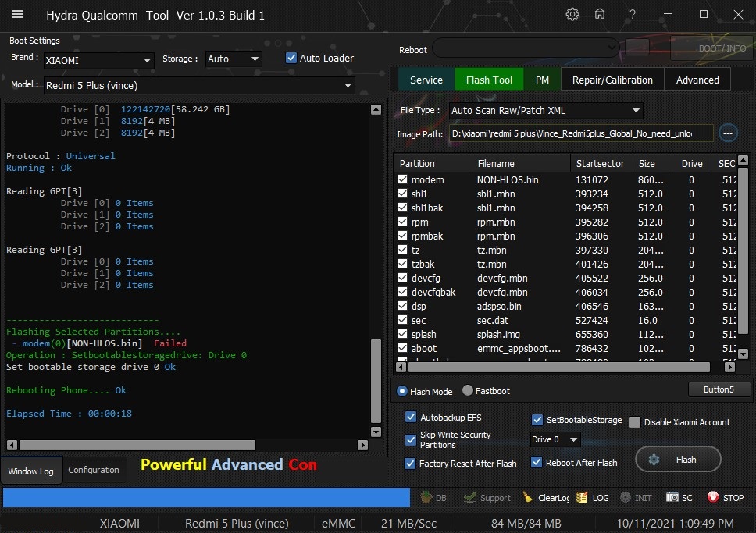Viewport: 756px width, 533px height.
Task: Click Button5
Action: (x=719, y=389)
